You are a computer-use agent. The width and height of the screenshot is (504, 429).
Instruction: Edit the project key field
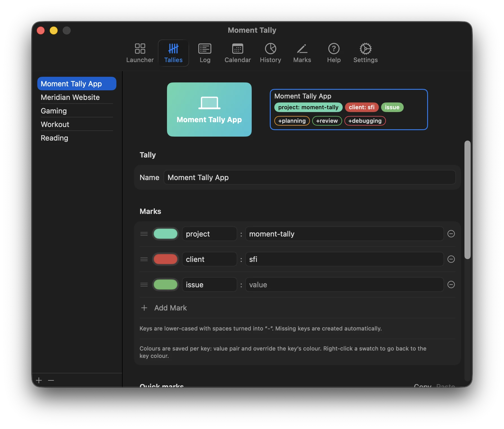click(x=209, y=234)
